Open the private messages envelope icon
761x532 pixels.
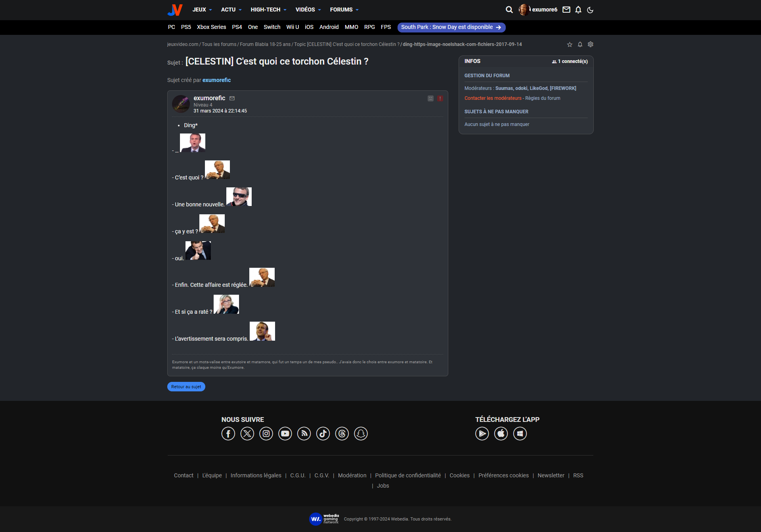tap(566, 10)
